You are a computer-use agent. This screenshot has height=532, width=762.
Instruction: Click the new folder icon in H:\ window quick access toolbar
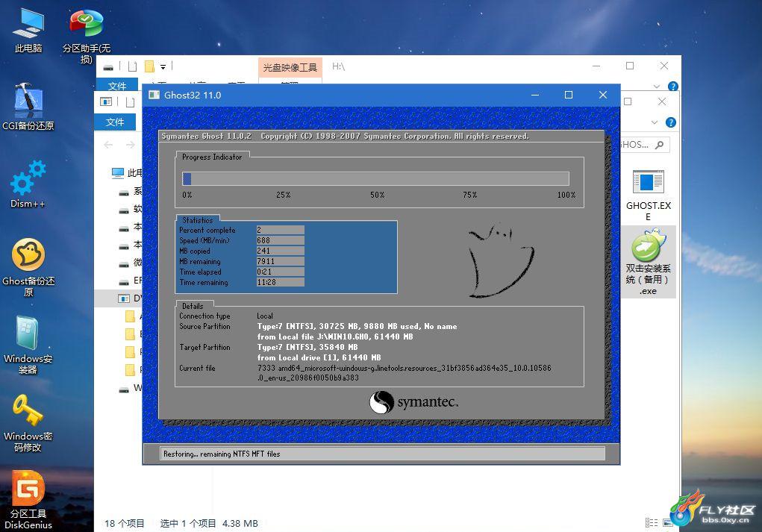point(150,66)
